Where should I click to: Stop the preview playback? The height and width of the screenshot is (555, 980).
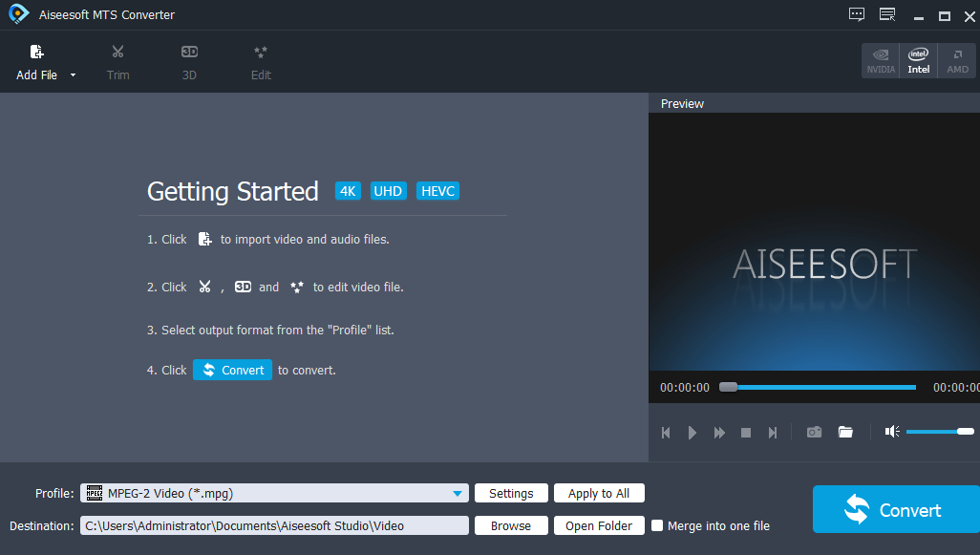coord(746,433)
